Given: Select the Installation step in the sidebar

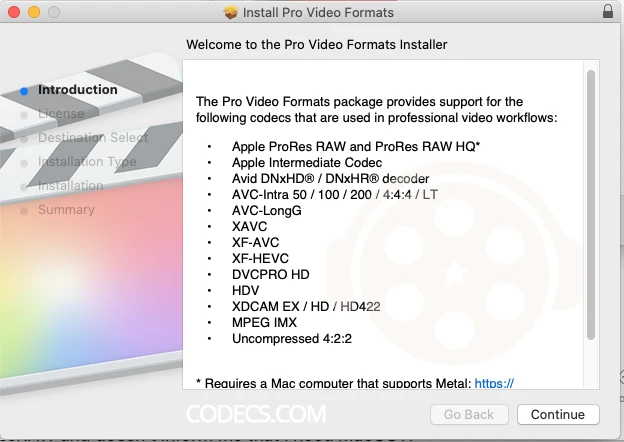Looking at the screenshot, I should 70,186.
